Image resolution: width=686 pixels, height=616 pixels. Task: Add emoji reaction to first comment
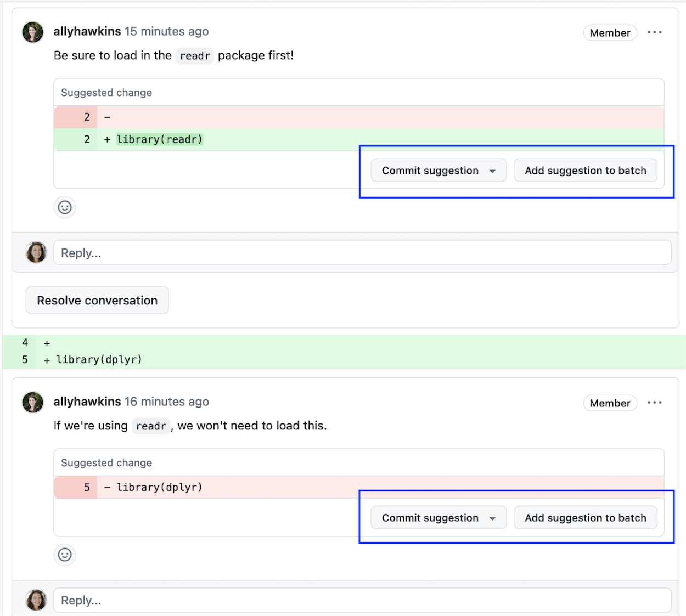tap(65, 207)
